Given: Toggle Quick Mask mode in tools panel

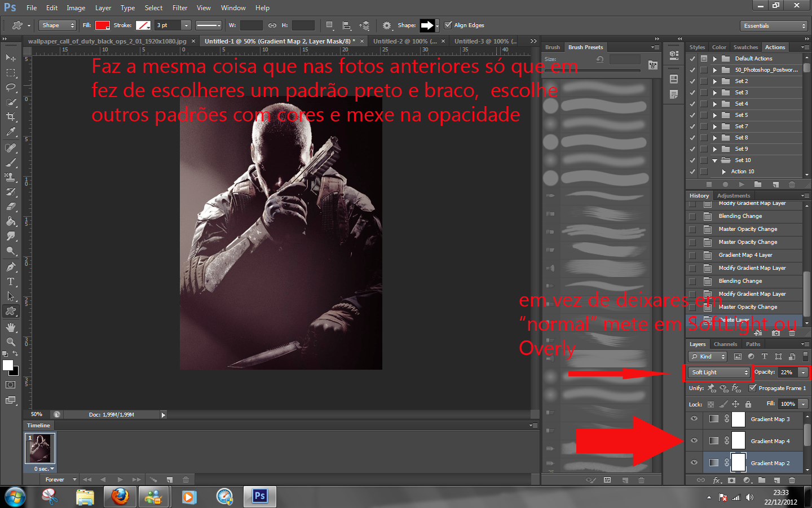Looking at the screenshot, I should point(11,385).
